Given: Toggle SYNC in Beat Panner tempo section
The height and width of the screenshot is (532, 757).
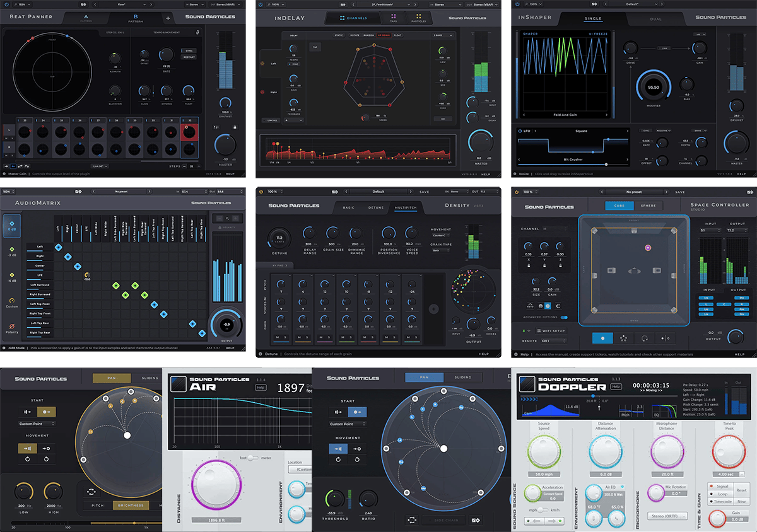Looking at the screenshot, I should [x=189, y=50].
